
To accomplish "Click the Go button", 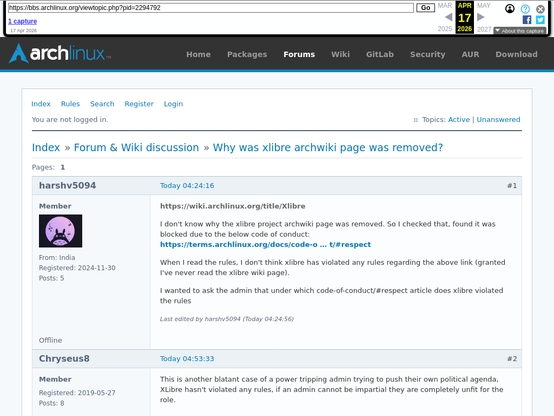I will coord(425,7).
